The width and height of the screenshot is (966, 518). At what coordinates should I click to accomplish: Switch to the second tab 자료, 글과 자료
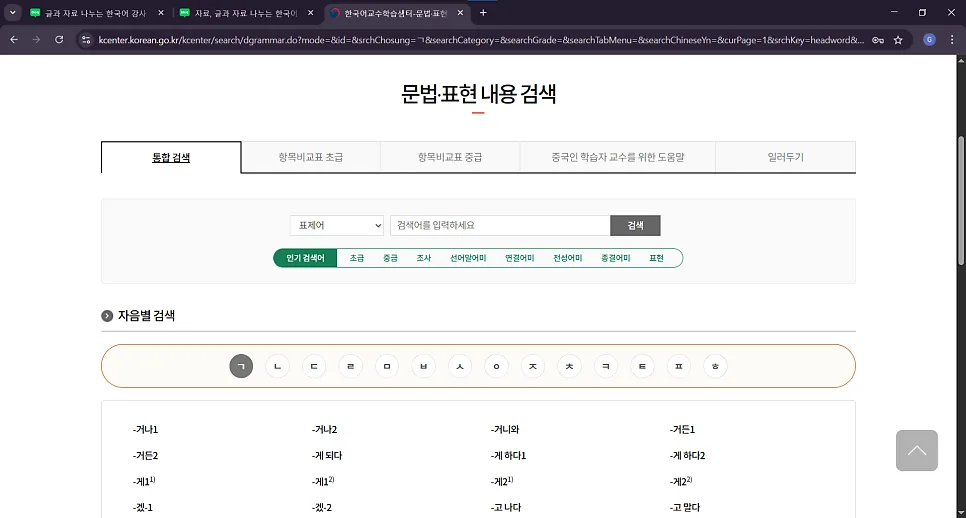pos(246,13)
